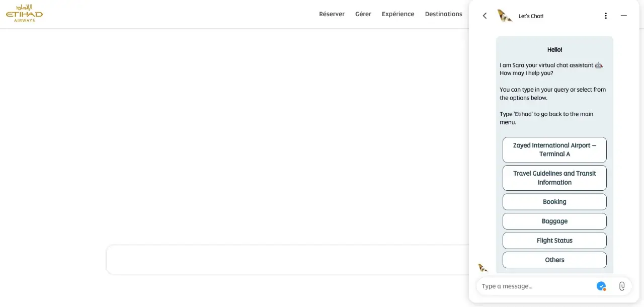Click the Hello! greeting text
This screenshot has height=307, width=644.
point(554,49)
